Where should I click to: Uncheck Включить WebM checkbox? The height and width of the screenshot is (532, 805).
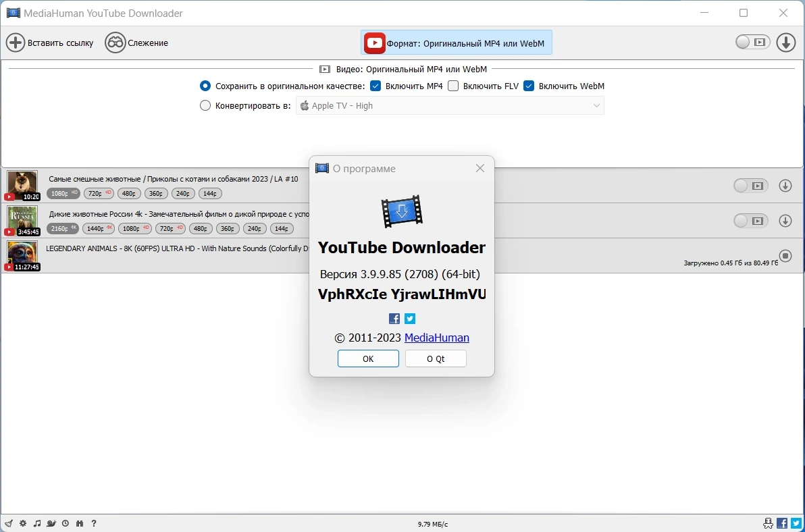(x=529, y=86)
